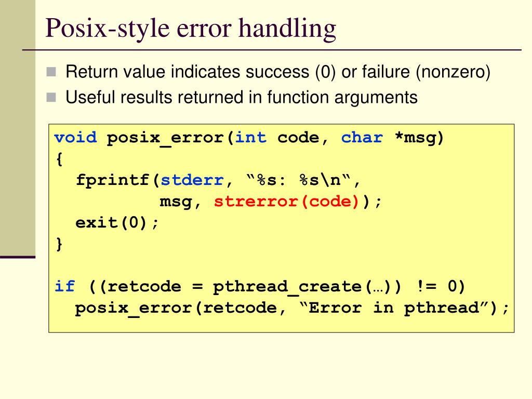Click the blue 'int' keyword
The image size is (532, 399).
pos(251,137)
